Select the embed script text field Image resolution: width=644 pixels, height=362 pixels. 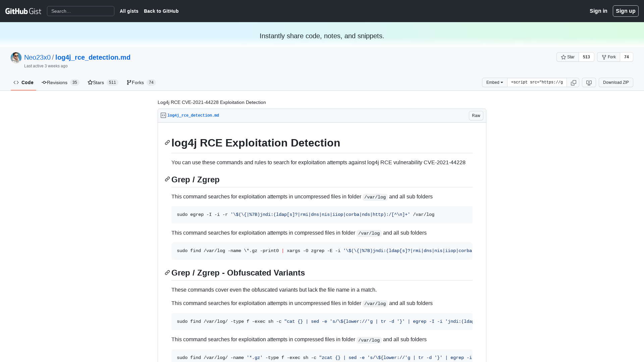click(537, 82)
